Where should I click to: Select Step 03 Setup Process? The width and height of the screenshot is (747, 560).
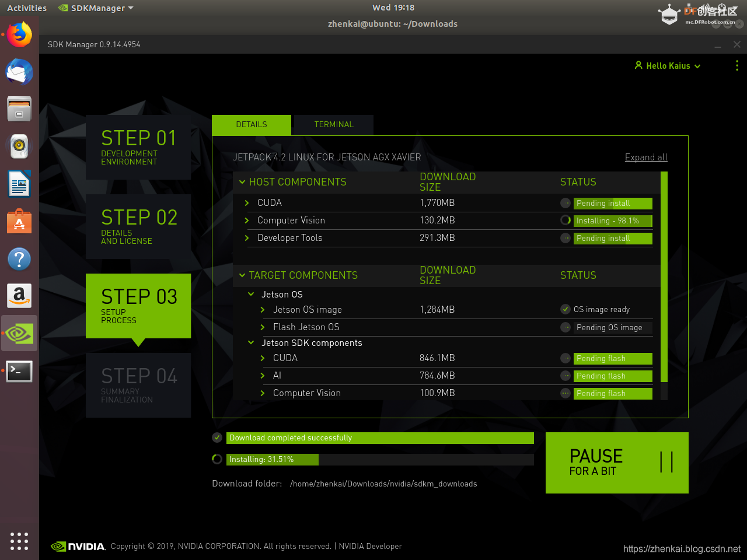[x=138, y=306]
